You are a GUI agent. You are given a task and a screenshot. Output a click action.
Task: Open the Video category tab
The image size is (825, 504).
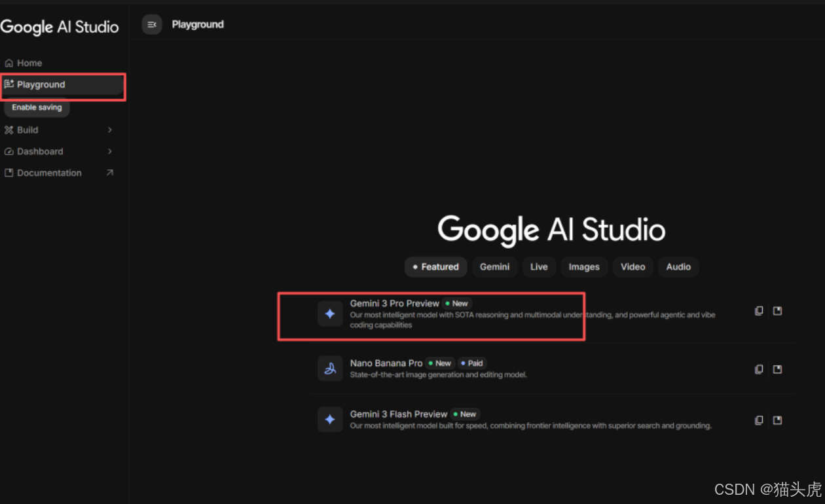pos(632,266)
